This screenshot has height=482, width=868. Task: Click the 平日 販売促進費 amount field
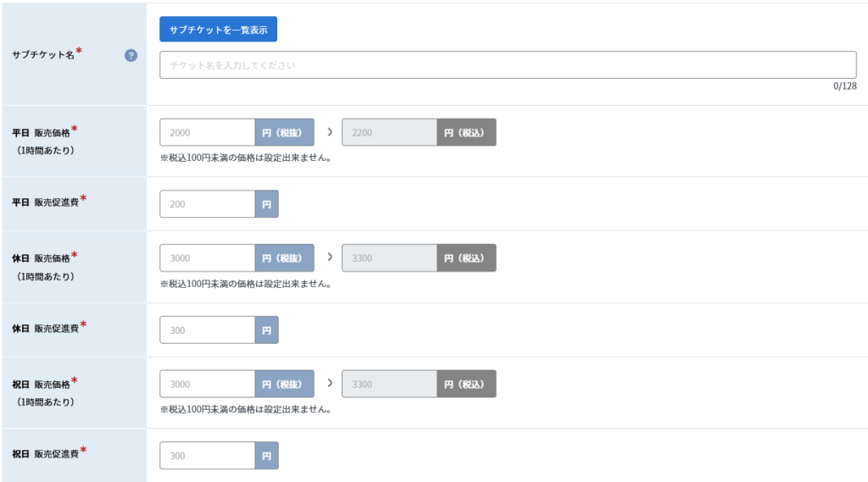tap(207, 204)
